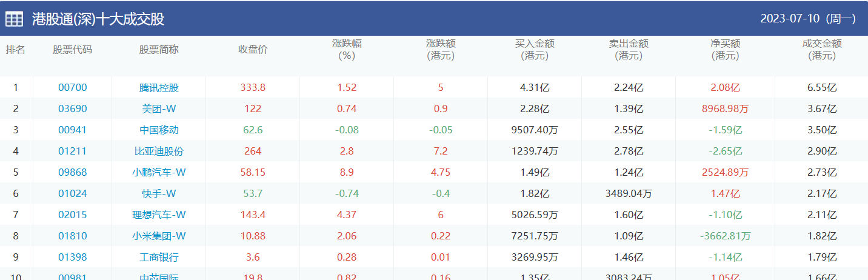Click stock code 01211

[x=73, y=151]
